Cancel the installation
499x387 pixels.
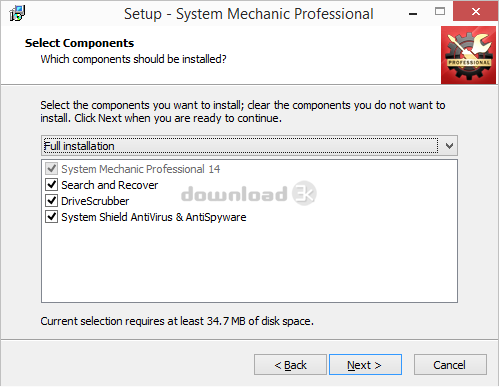point(450,365)
